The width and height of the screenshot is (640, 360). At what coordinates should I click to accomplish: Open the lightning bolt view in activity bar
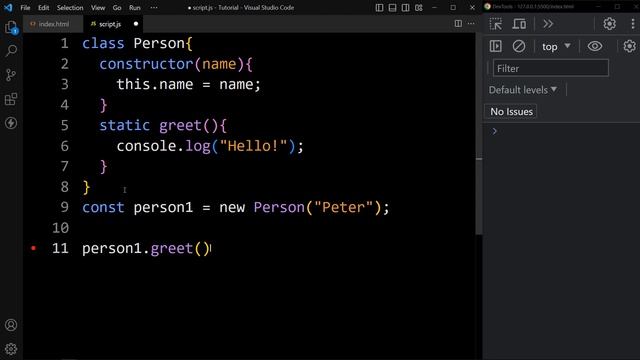(x=11, y=123)
